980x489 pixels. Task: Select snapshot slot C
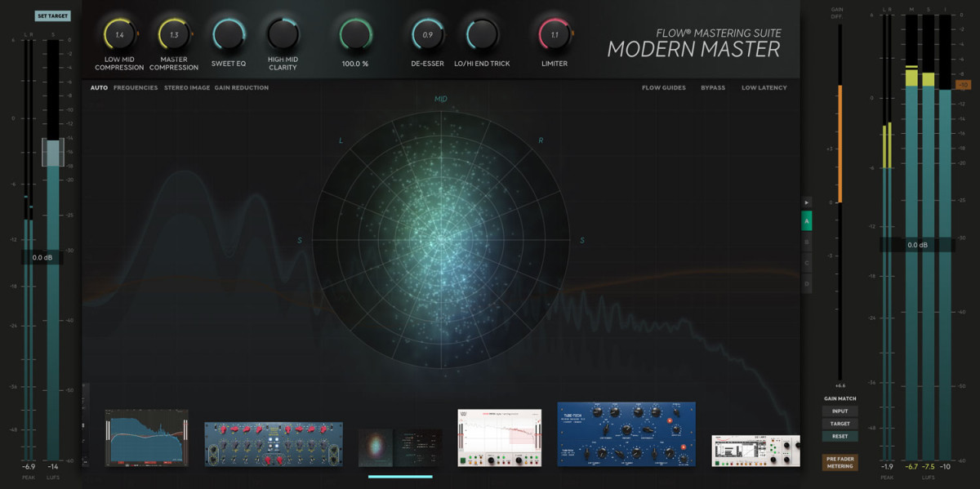coord(807,263)
